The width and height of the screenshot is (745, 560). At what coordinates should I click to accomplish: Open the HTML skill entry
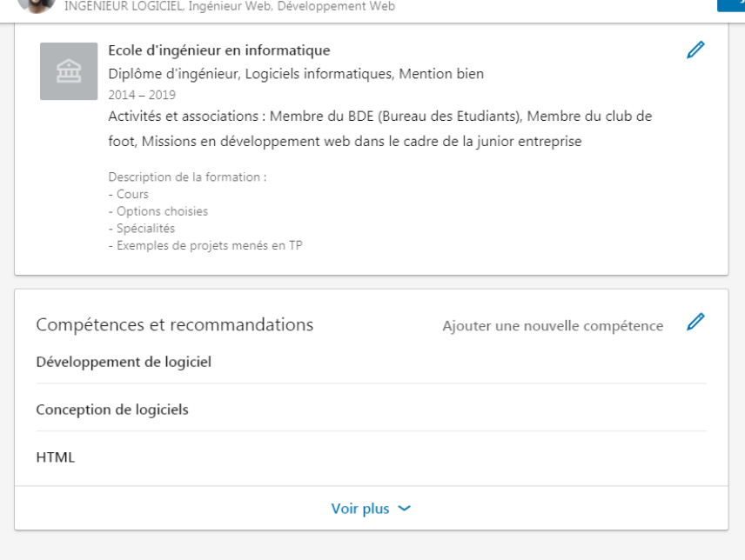(x=56, y=457)
